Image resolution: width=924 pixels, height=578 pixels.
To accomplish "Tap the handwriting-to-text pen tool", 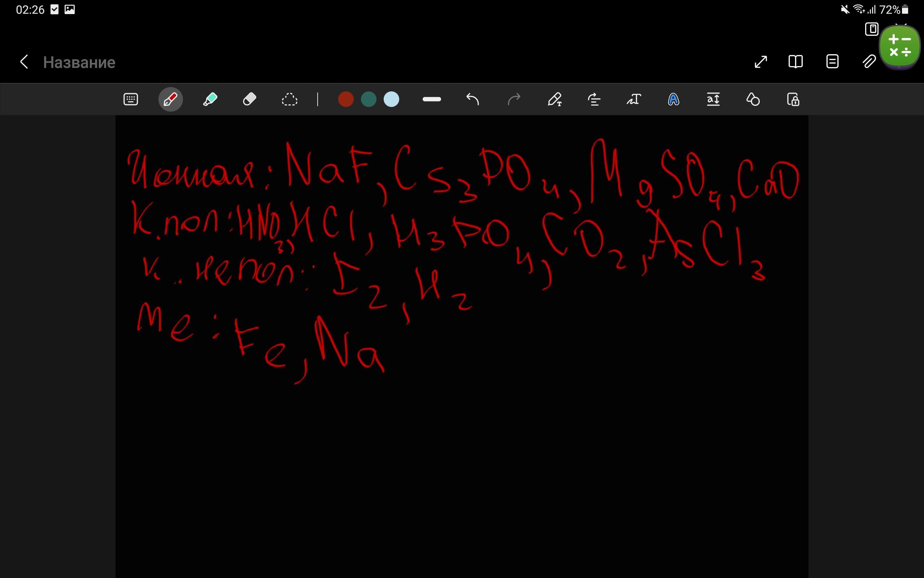I will (555, 99).
